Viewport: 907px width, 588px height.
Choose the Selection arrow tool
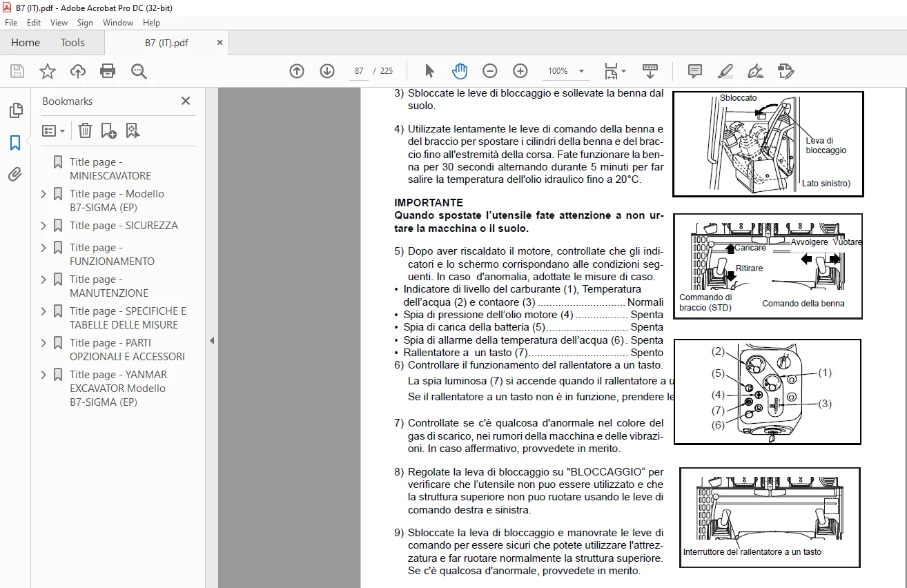[429, 71]
